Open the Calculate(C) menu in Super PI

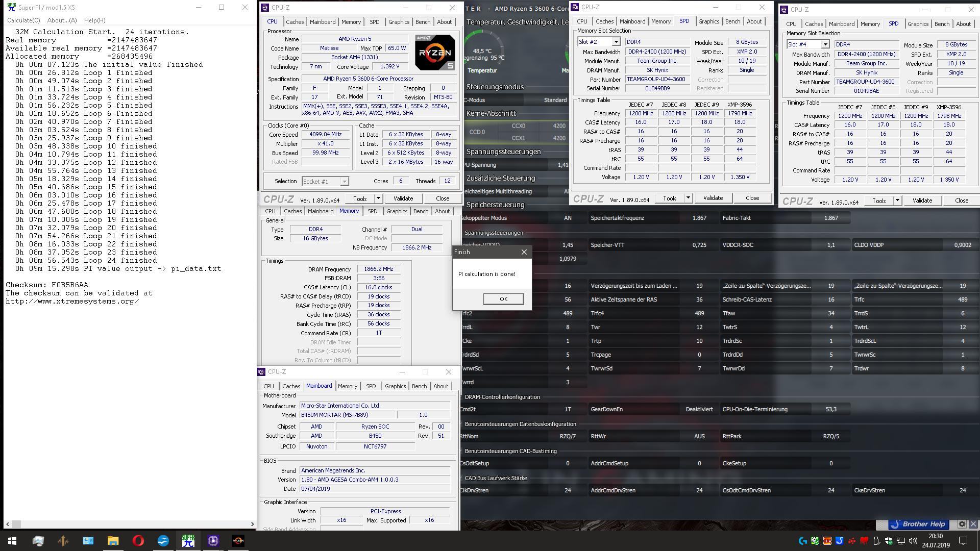(23, 20)
